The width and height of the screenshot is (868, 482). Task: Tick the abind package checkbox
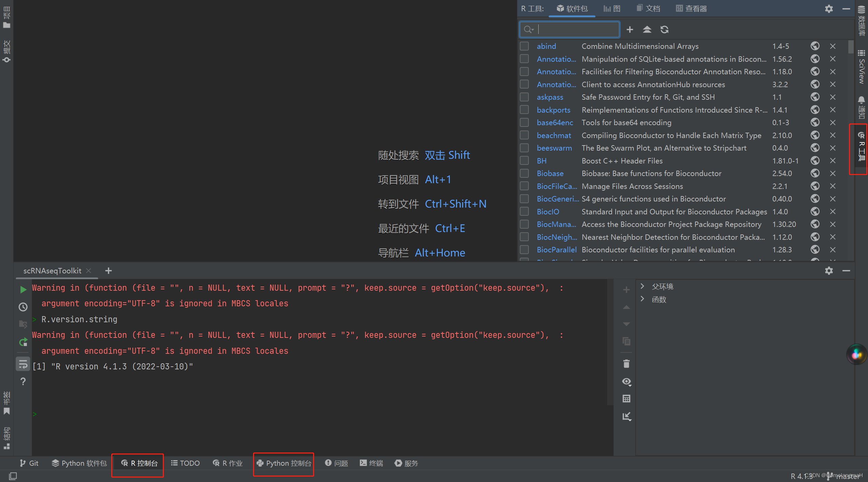[524, 46]
